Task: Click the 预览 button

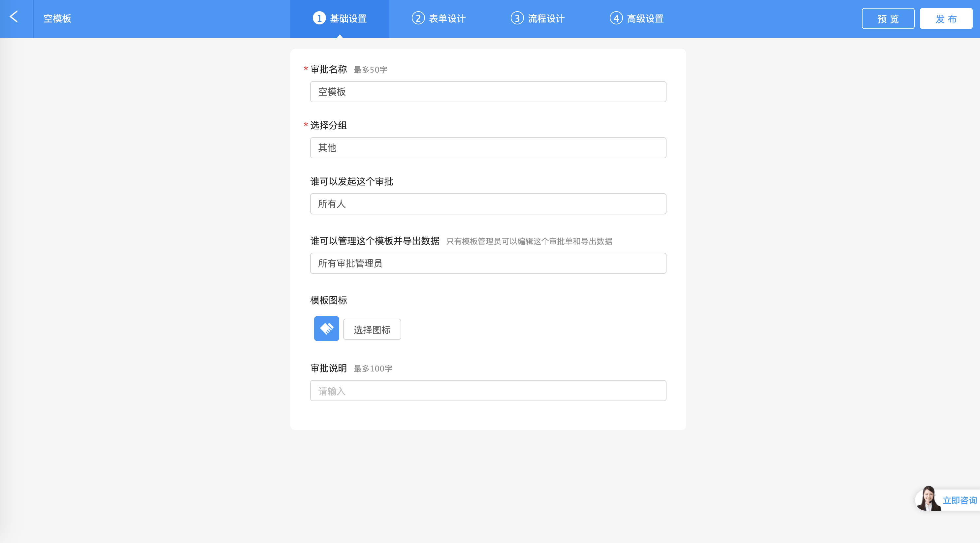Action: (888, 18)
